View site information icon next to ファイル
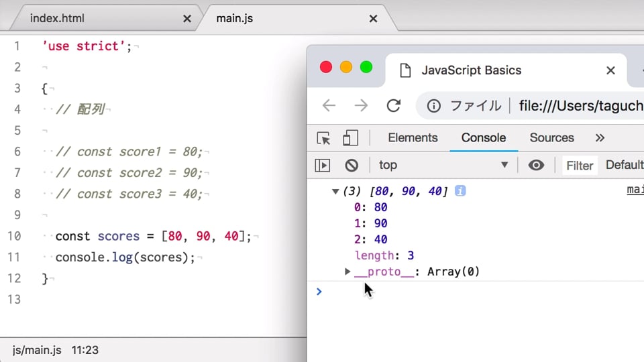The height and width of the screenshot is (362, 644). coord(434,106)
